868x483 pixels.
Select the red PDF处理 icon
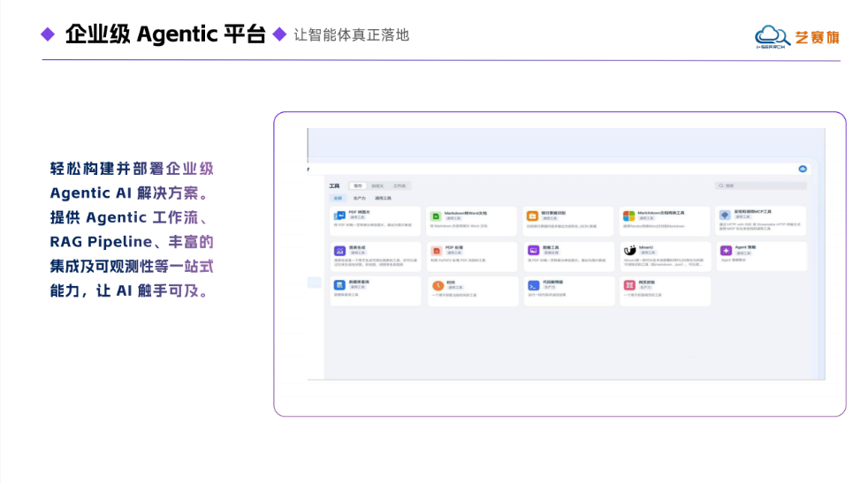(437, 251)
